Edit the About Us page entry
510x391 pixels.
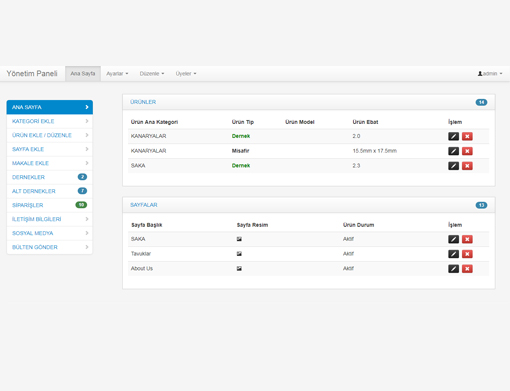pos(453,269)
